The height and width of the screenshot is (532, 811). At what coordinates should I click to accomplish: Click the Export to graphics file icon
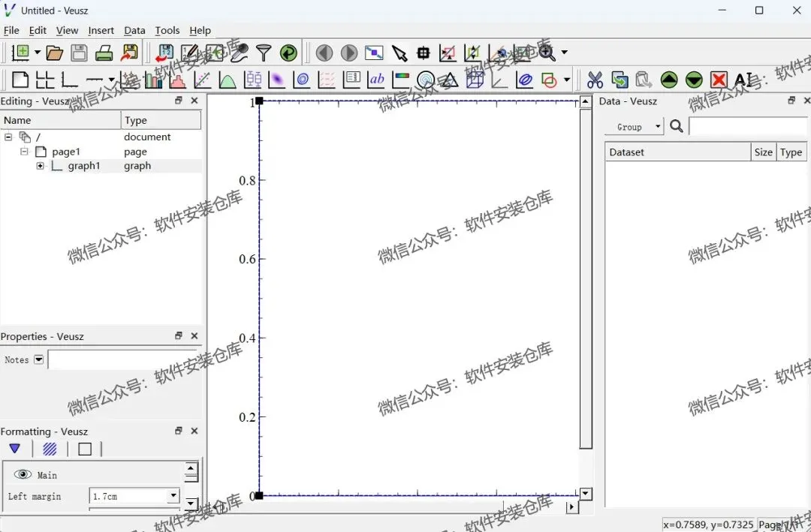click(x=129, y=53)
